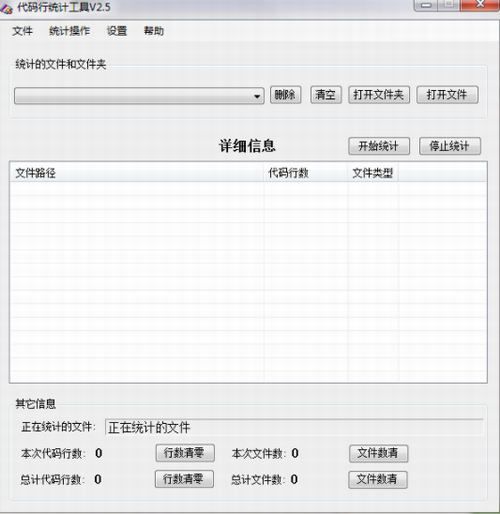Image resolution: width=500 pixels, height=514 pixels.
Task: Reset the 本次代码行数 count with 行数清零
Action: click(185, 453)
